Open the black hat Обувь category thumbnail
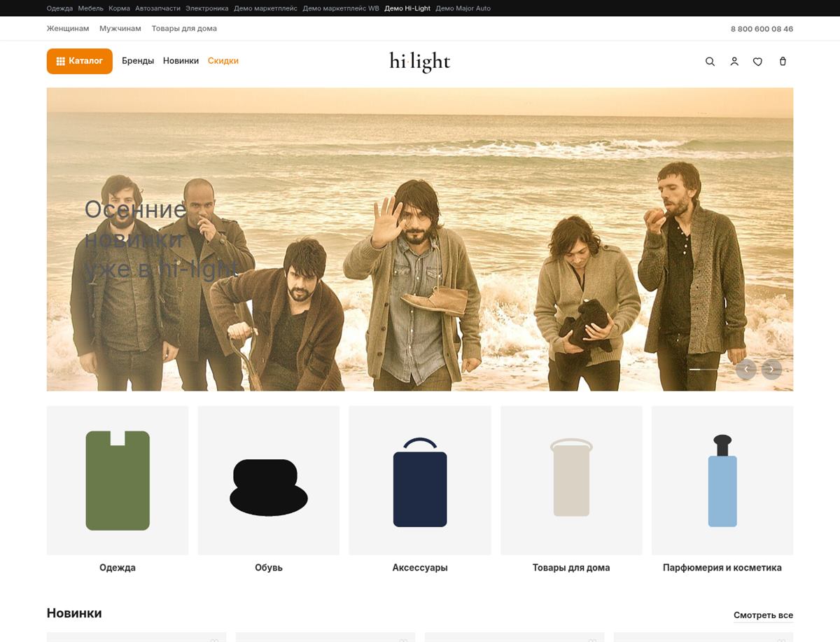This screenshot has width=840, height=642. (x=269, y=480)
